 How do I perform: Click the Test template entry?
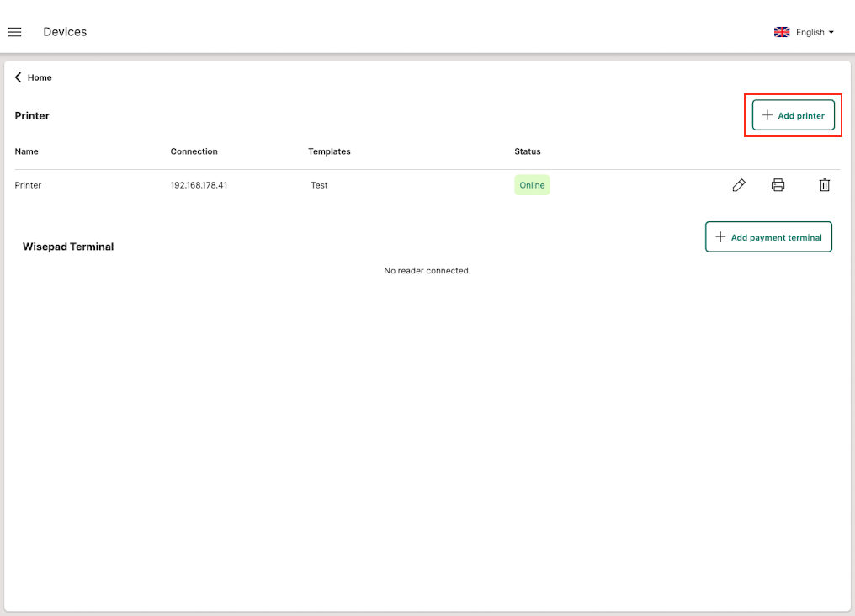click(319, 185)
